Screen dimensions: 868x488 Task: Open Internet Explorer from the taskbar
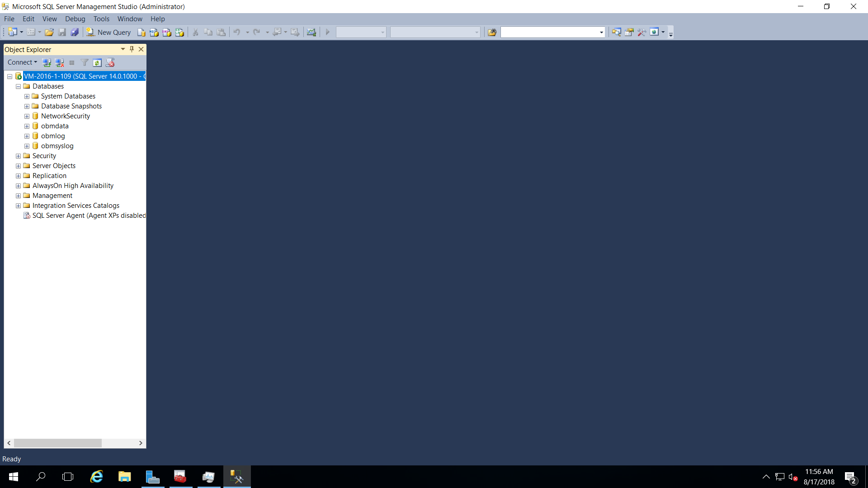[x=97, y=477]
